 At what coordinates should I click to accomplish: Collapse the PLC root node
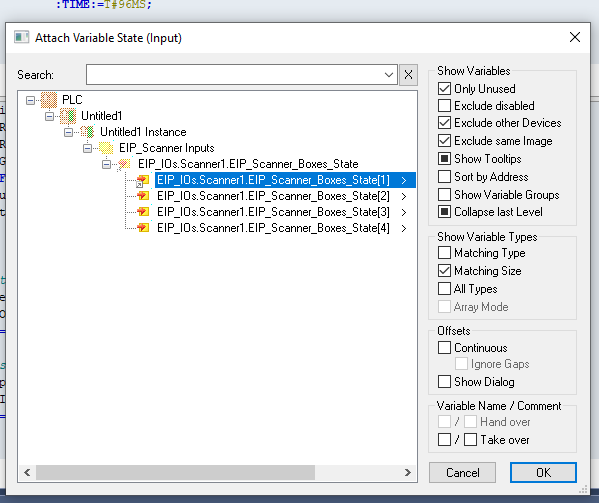31,100
